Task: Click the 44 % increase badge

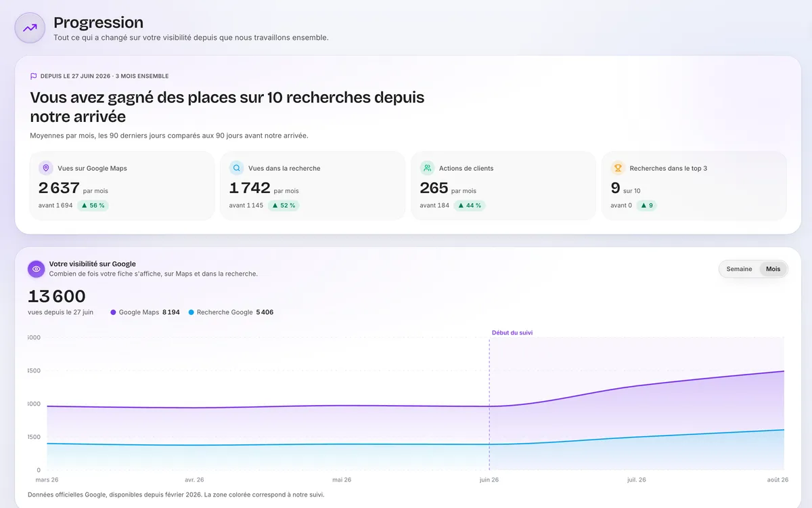Action: (x=470, y=205)
